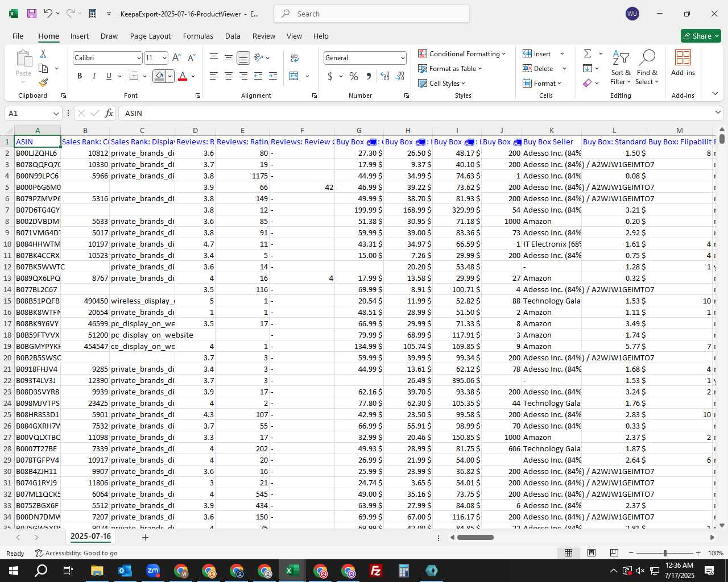Click the Sort & Filter button
Screen dimensions: 728x582
tap(621, 67)
